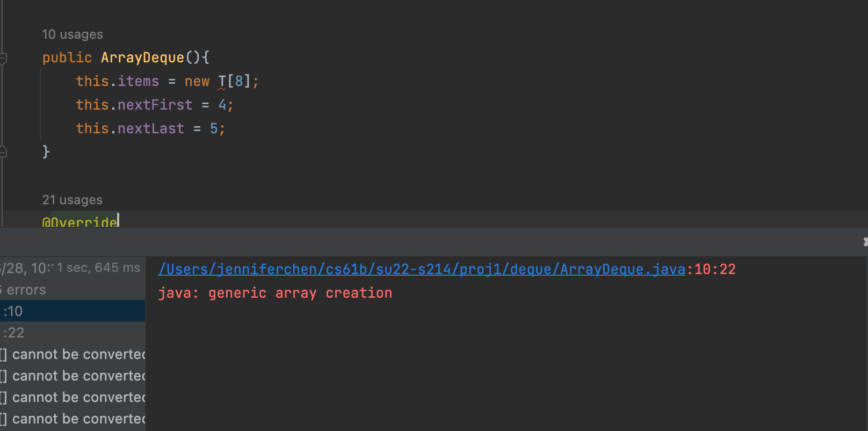Open the ArrayDeque.java error file link
The width and height of the screenshot is (868, 431).
(422, 269)
